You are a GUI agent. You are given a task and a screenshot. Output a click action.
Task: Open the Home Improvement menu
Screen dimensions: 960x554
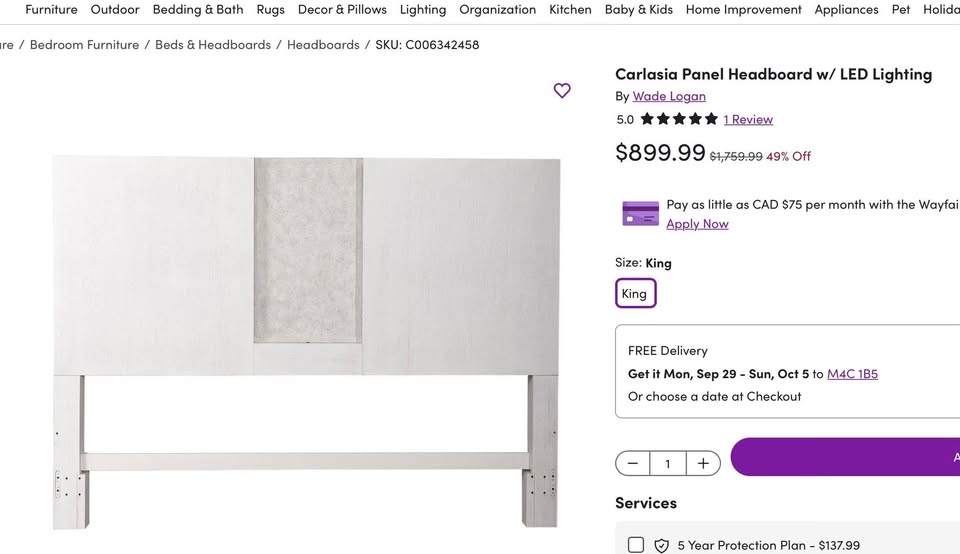click(x=744, y=10)
